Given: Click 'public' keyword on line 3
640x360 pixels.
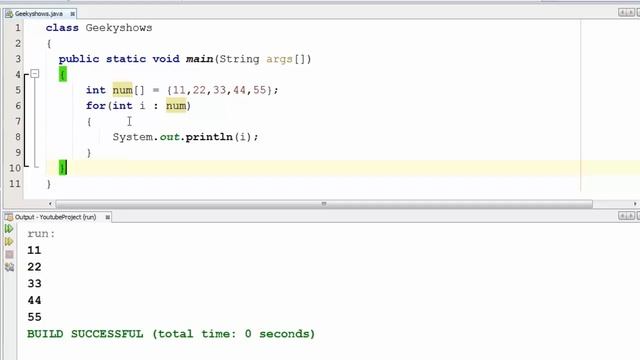Looking at the screenshot, I should pos(79,59).
